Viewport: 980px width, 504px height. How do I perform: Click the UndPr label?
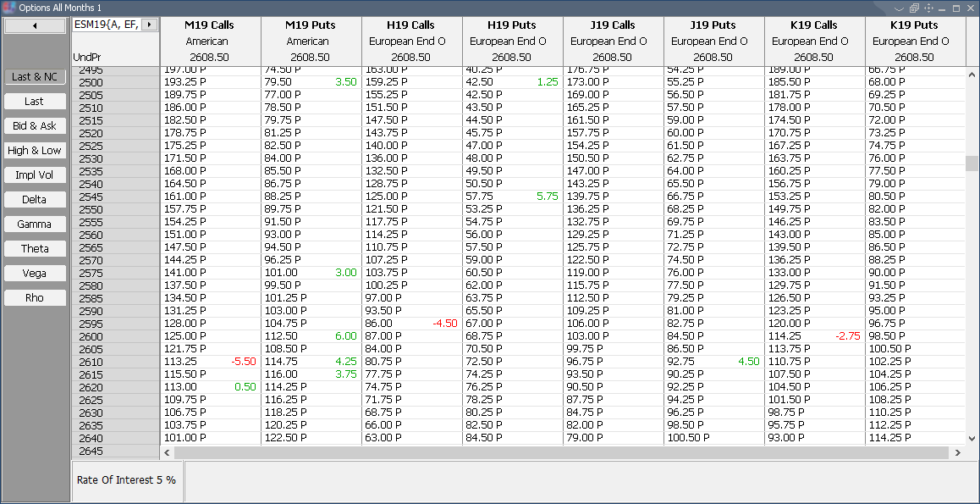point(87,57)
